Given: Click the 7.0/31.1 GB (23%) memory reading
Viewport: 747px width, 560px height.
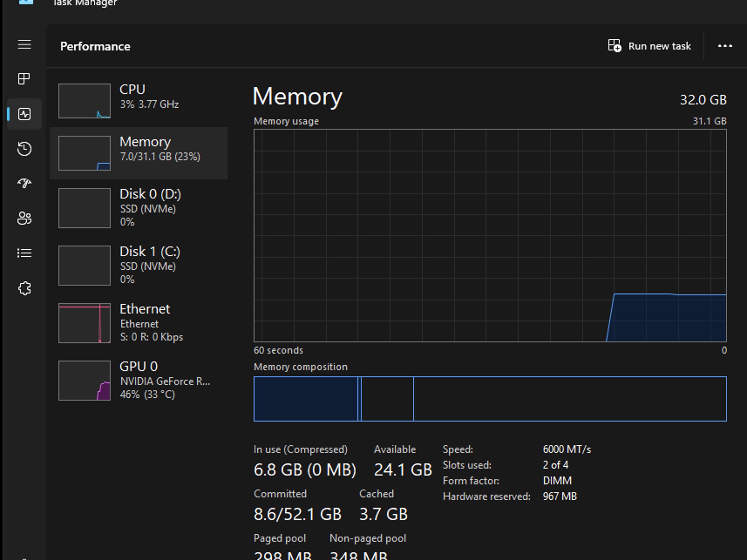Looking at the screenshot, I should click(x=160, y=157).
